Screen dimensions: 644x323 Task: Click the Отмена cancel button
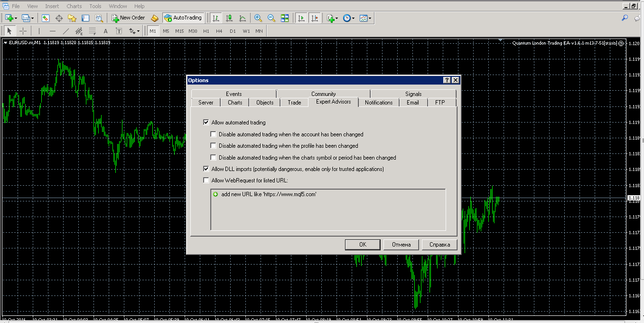point(401,245)
